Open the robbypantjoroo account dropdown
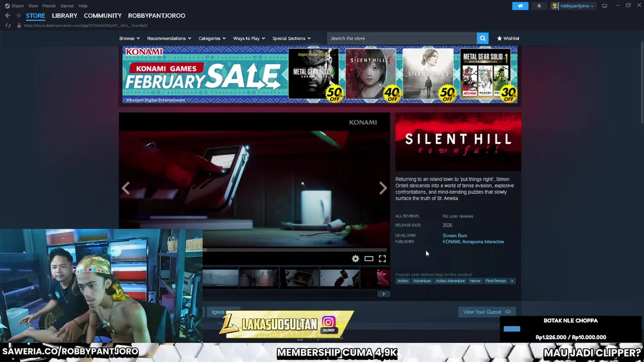This screenshot has width=644, height=362. (577, 6)
